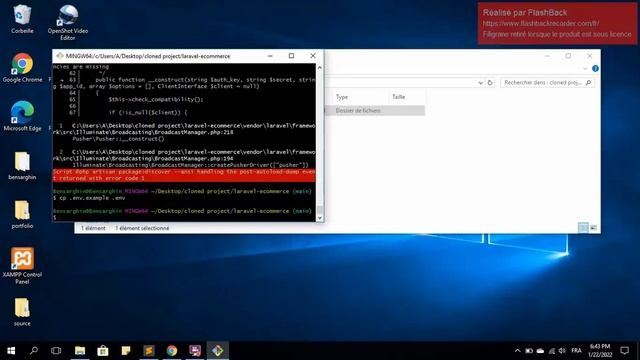Image resolution: width=640 pixels, height=360 pixels.
Task: Open taskbar search magnifier
Action: [x=34, y=350]
